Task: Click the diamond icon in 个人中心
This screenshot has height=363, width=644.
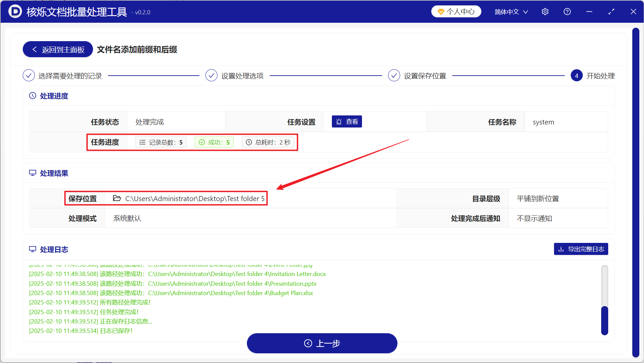Action: 441,12
